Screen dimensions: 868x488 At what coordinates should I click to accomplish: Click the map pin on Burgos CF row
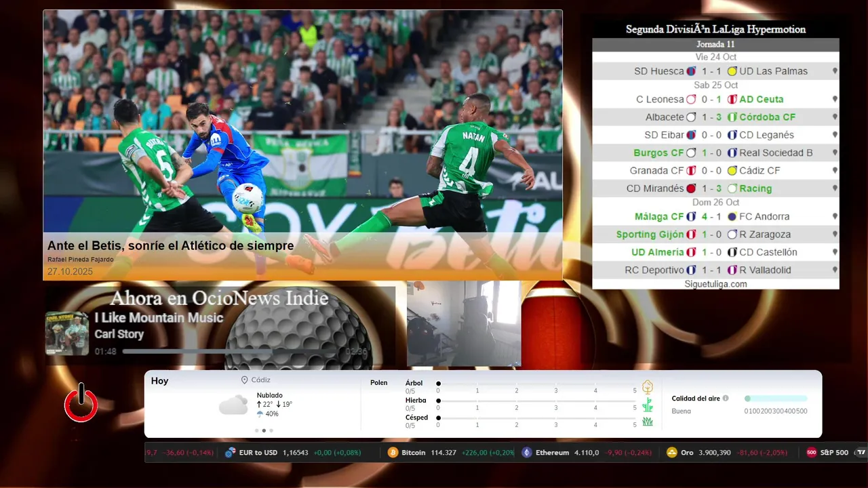click(x=835, y=152)
